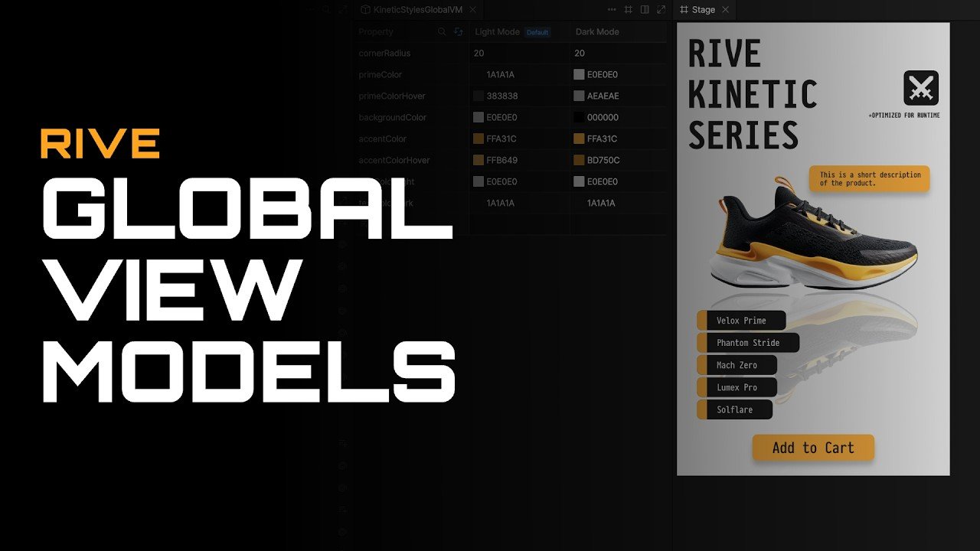Click the orange product description tooltip
Screen dimensions: 980x551
870,179
